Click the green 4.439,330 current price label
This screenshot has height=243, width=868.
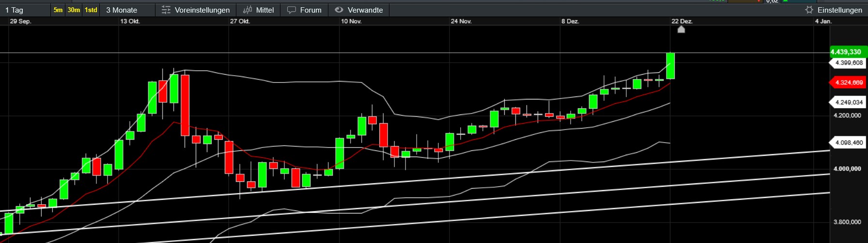846,52
